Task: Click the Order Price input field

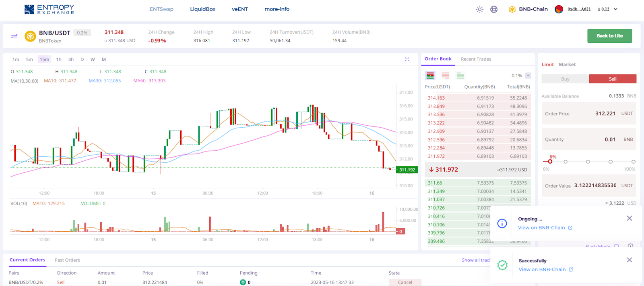Action: (589, 114)
